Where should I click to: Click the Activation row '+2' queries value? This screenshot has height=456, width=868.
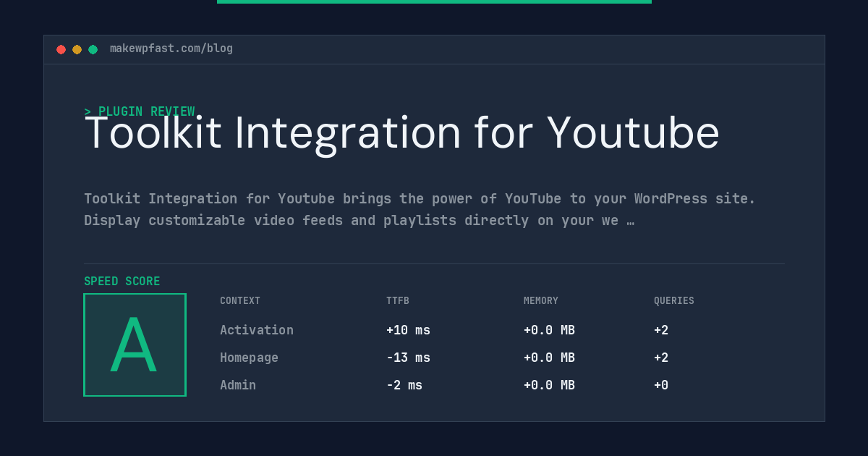661,330
